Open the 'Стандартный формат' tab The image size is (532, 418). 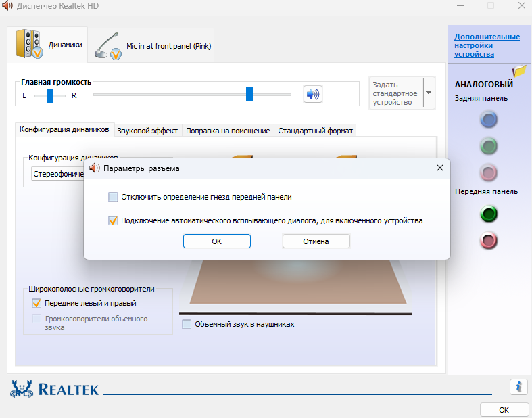pos(315,131)
